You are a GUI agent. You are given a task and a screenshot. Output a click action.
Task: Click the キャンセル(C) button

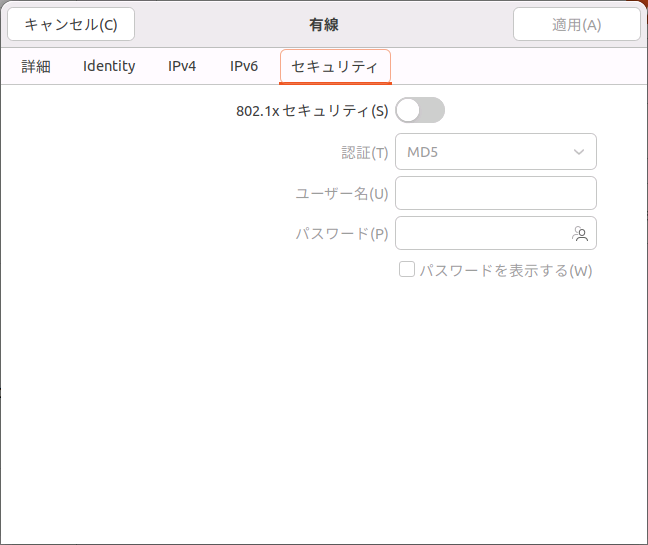(71, 24)
